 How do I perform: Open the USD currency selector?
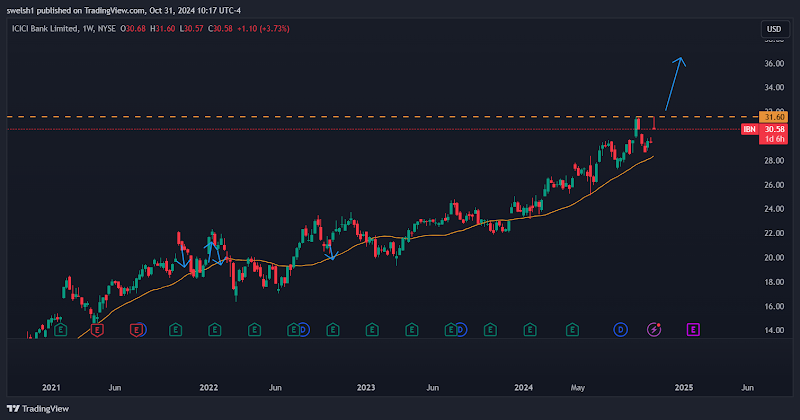[774, 29]
